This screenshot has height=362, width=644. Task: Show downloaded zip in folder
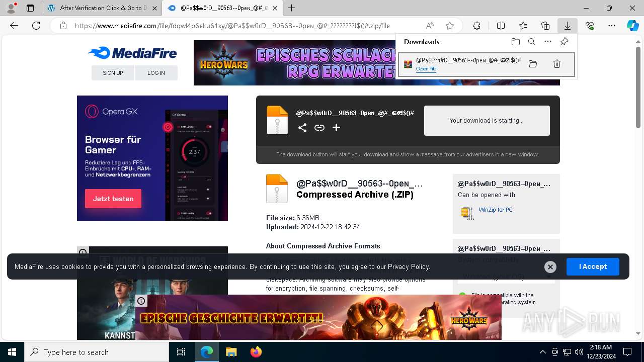(x=533, y=64)
